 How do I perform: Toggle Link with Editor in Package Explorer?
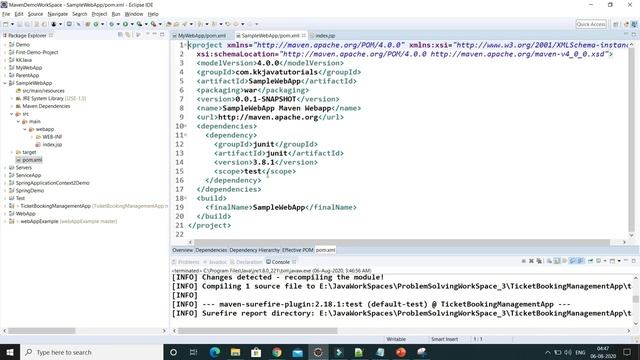point(128,35)
